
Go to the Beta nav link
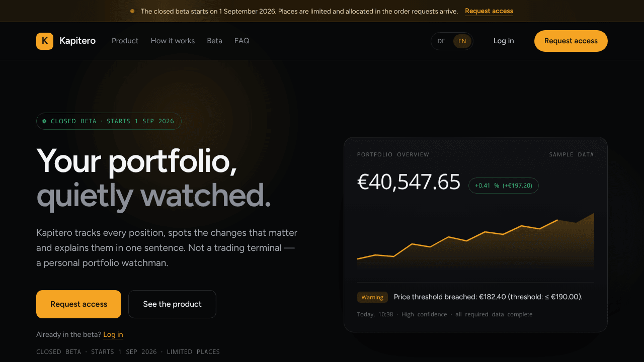click(x=214, y=41)
